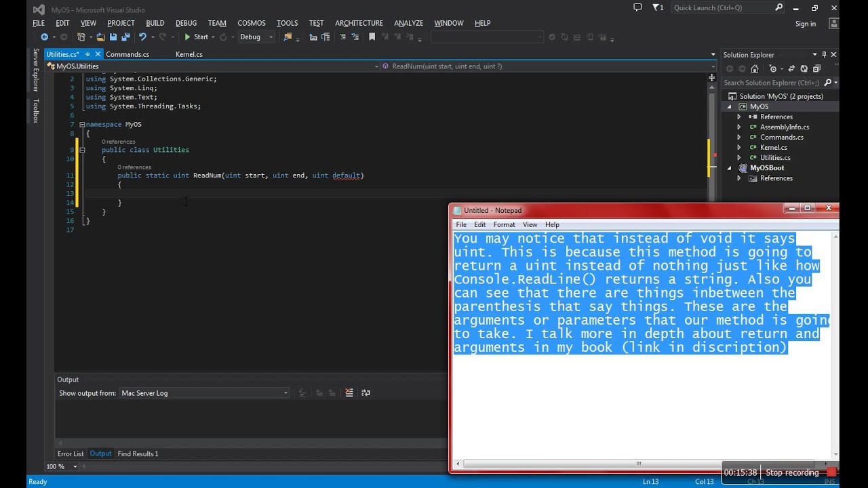Screen dimensions: 868x488
Task: Switch to the Kernel.cs tab
Action: click(x=189, y=54)
